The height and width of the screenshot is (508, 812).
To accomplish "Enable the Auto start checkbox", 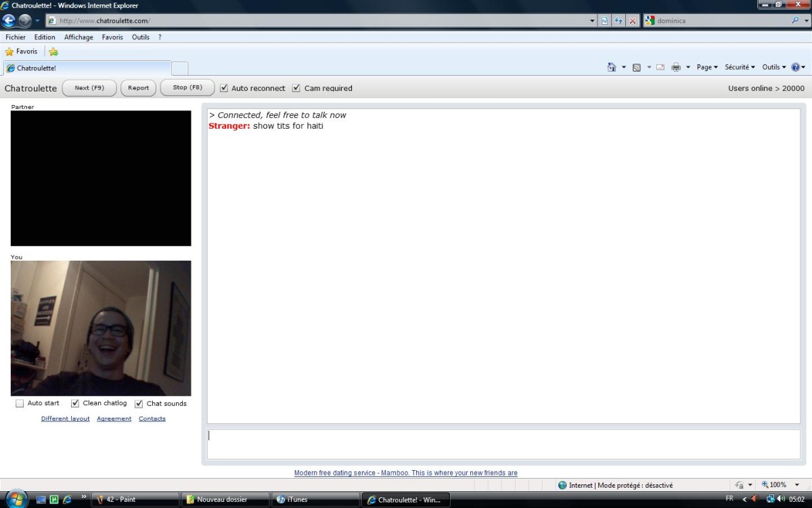I will tap(20, 404).
